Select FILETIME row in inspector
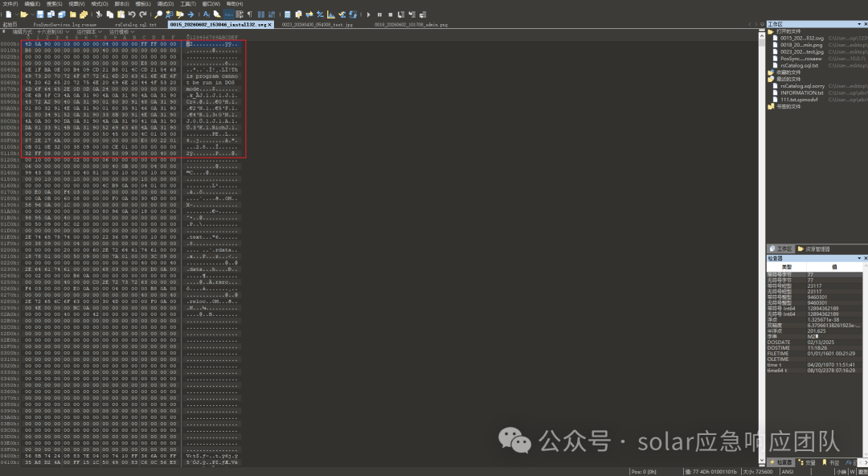 814,353
